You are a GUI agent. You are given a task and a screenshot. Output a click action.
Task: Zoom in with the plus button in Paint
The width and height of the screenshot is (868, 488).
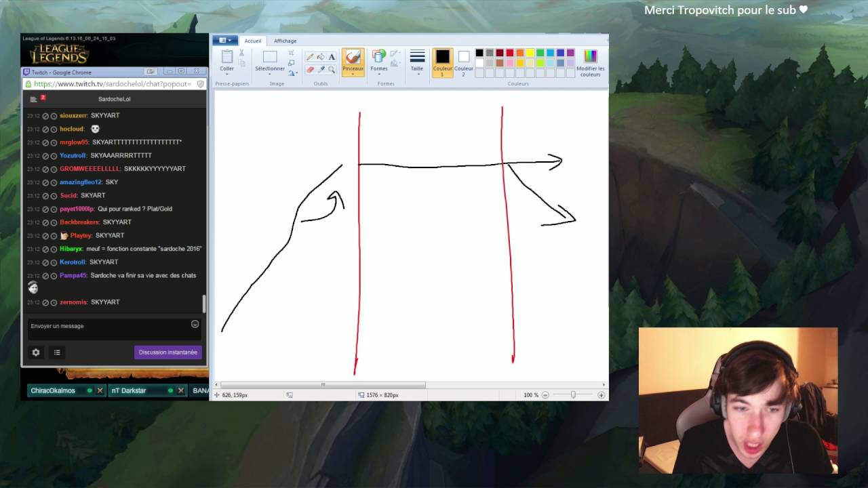tap(601, 395)
